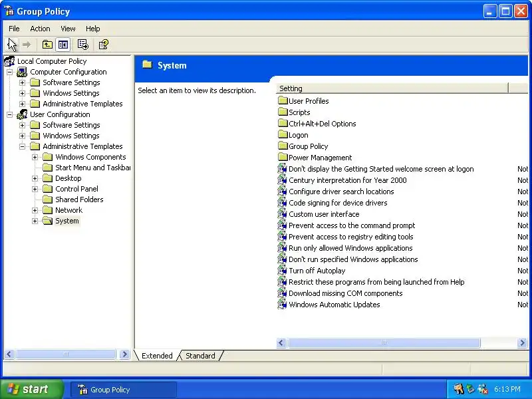532x399 pixels.
Task: Expand Administrative Templates under Computer Configuration
Action: click(22, 104)
